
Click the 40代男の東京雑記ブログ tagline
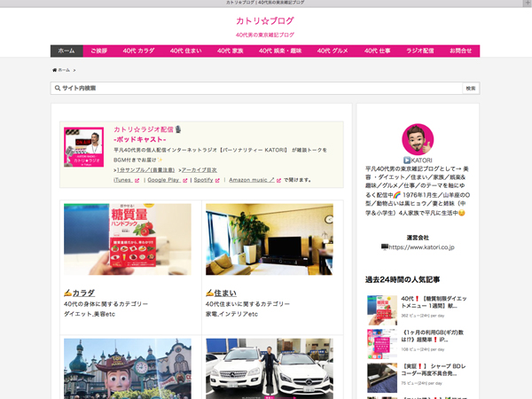[x=265, y=35]
